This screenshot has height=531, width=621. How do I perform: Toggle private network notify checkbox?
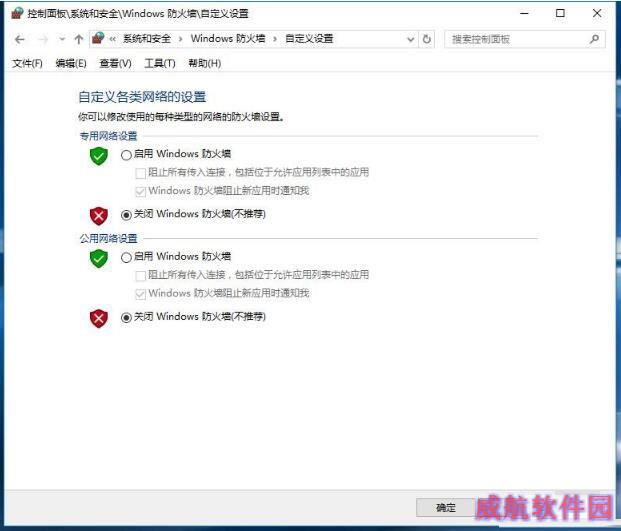[140, 192]
